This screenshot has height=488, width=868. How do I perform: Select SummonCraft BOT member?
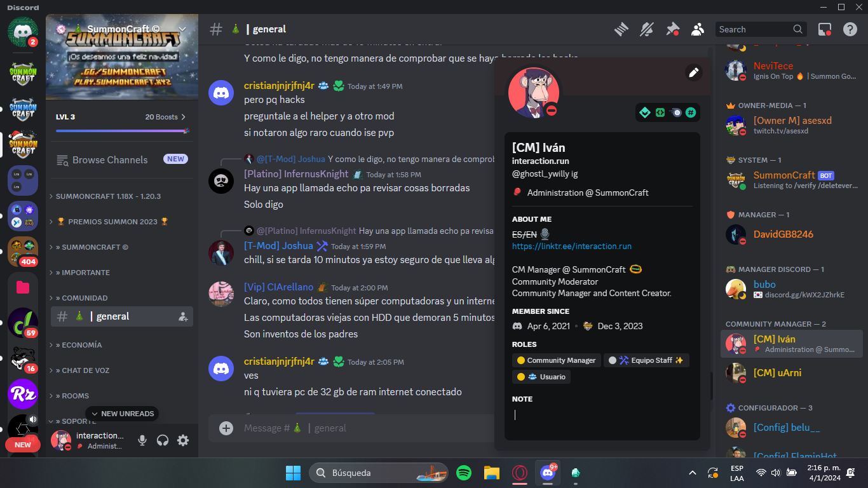click(792, 180)
